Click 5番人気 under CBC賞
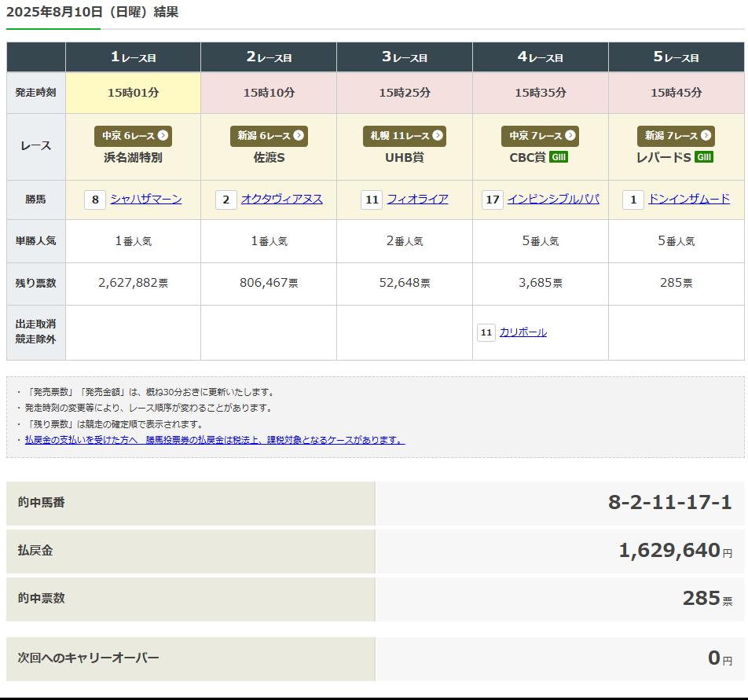The width and height of the screenshot is (748, 700). [541, 241]
